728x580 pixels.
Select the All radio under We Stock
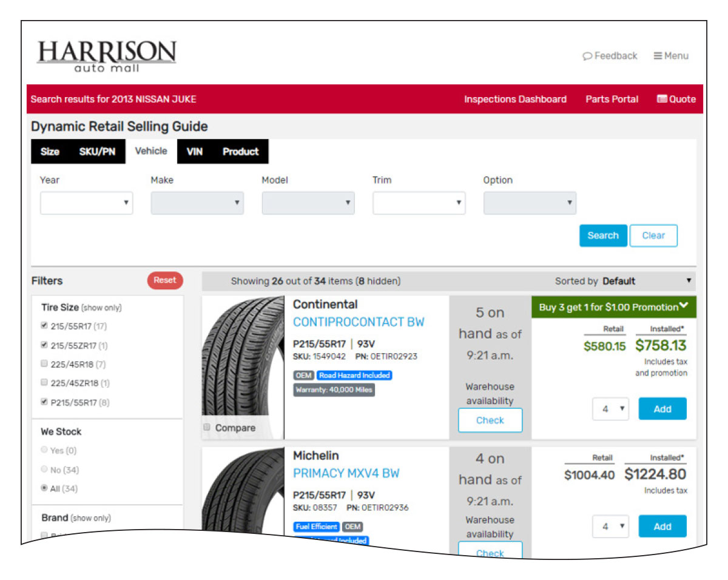pos(44,488)
